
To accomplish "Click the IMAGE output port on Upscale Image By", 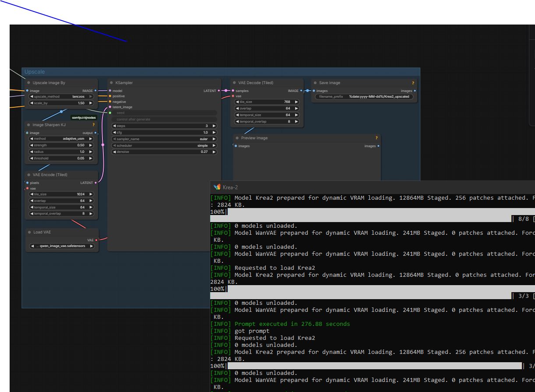I will [95, 91].
